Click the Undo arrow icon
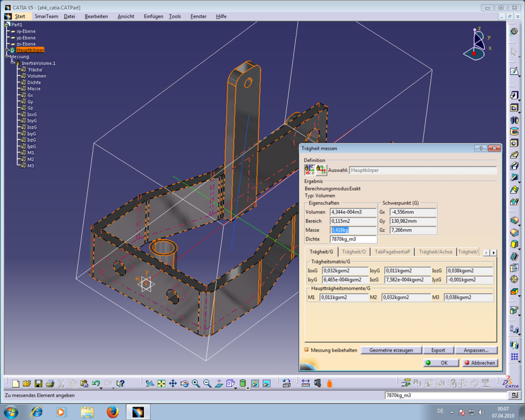Screen dimensions: 525x420 click(96, 384)
